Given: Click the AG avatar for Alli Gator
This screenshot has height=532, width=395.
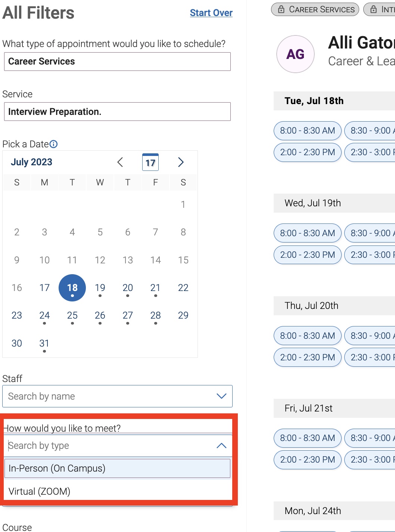Looking at the screenshot, I should 295,54.
